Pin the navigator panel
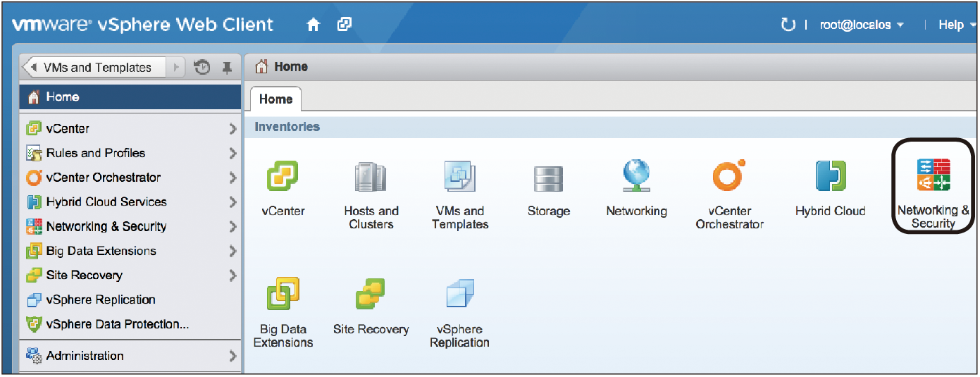980x377 pixels. [227, 68]
